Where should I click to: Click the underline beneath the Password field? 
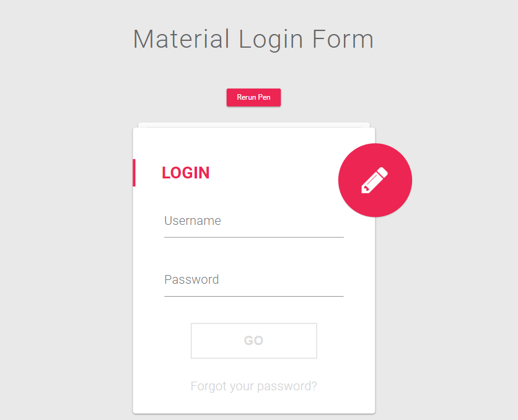253,296
